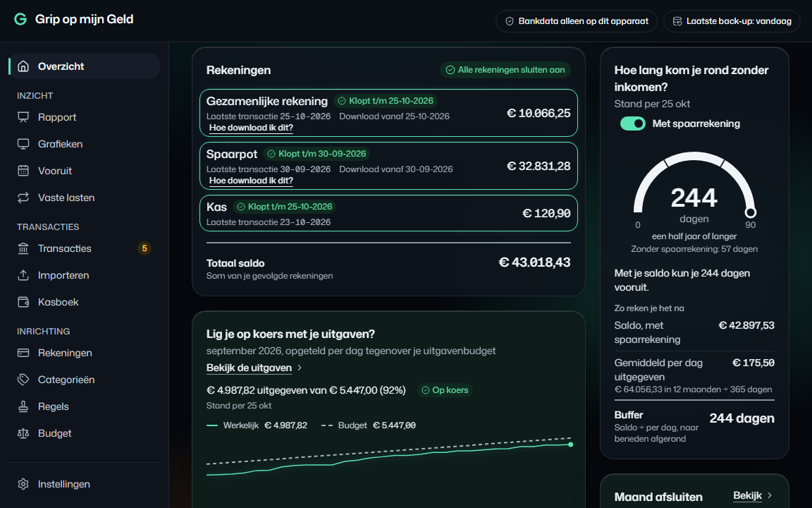The height and width of the screenshot is (508, 812).
Task: Click the check icon on Spaarpot badge
Action: pyautogui.click(x=271, y=154)
